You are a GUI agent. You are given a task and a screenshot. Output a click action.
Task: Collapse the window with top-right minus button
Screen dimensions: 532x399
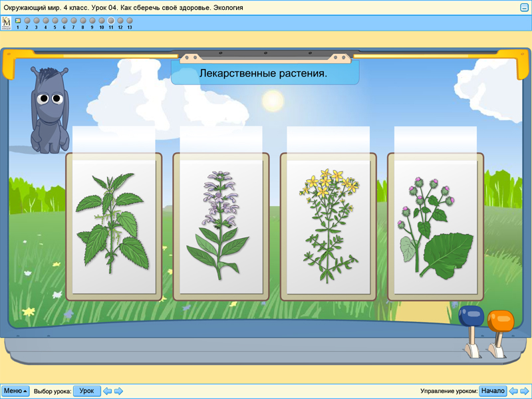(x=524, y=7)
